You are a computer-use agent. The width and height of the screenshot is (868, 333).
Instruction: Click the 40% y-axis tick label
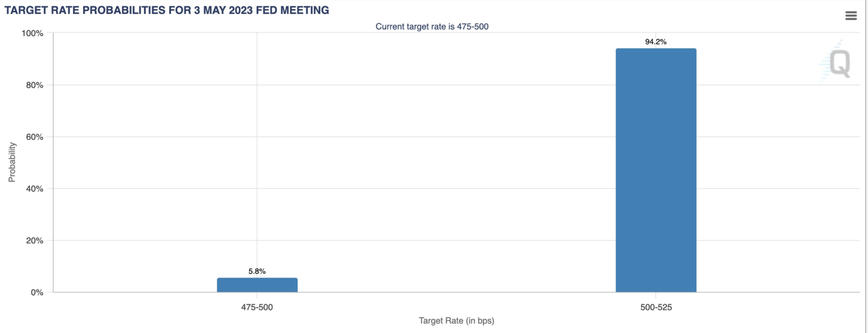point(35,189)
